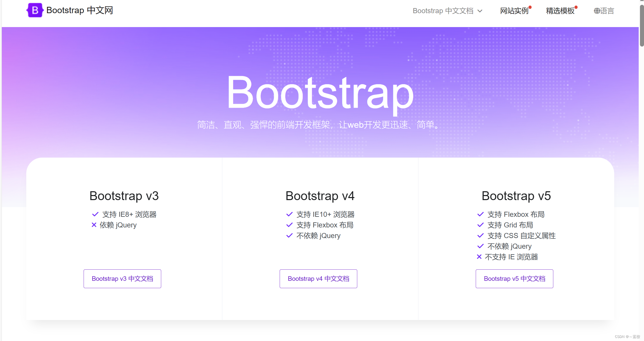Click the red notification dot on 网站实例
644x341 pixels.
tap(530, 7)
